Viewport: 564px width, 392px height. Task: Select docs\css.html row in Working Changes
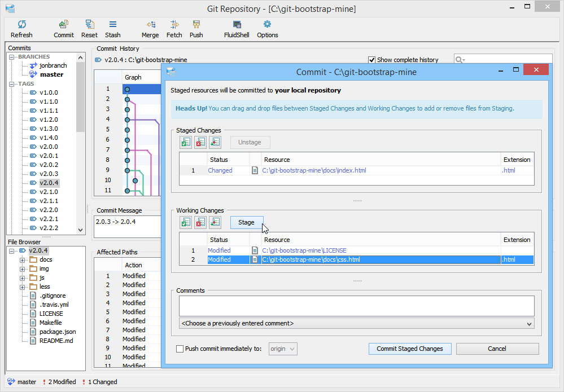(356, 259)
